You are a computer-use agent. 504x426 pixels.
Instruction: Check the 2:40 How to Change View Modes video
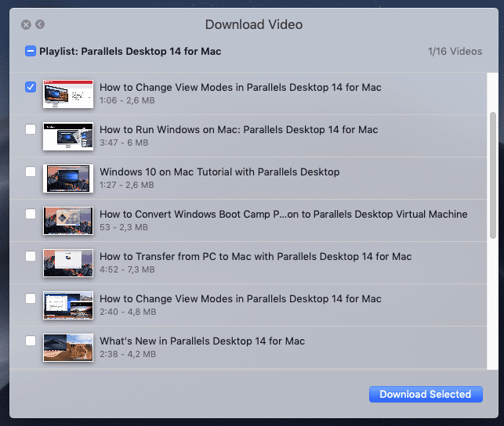(x=31, y=298)
